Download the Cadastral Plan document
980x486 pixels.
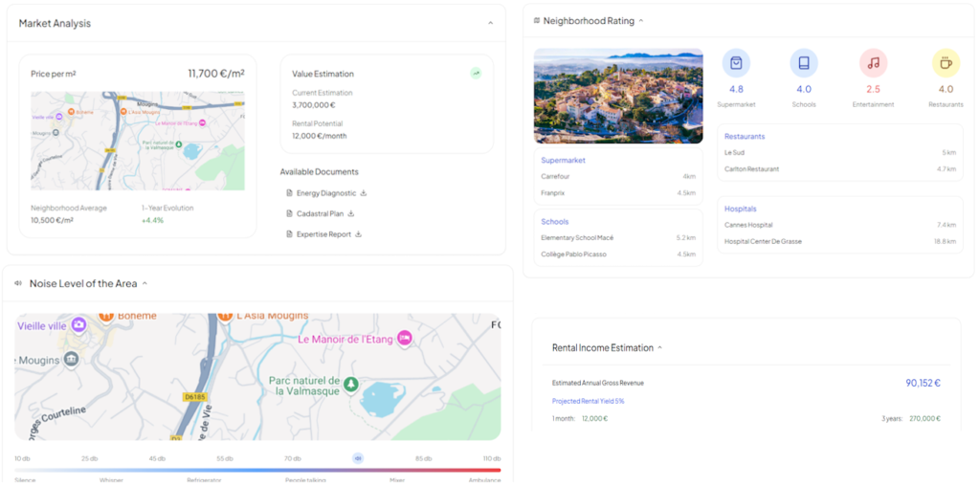(x=350, y=213)
